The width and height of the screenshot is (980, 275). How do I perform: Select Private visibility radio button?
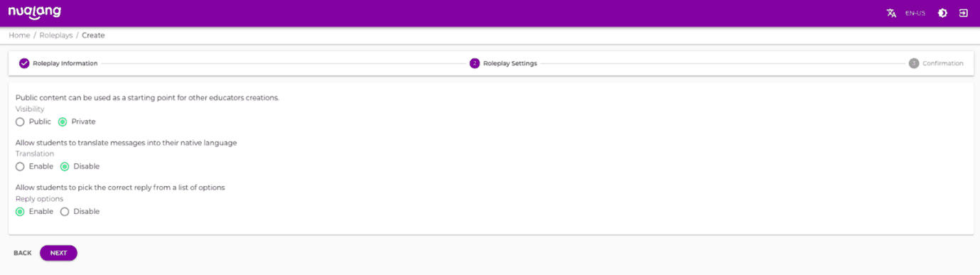pos(63,122)
